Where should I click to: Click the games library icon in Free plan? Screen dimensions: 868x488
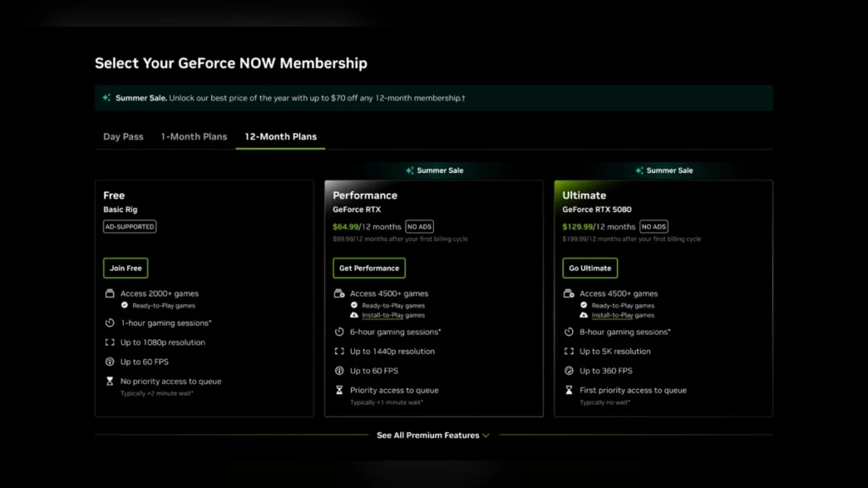pyautogui.click(x=109, y=293)
